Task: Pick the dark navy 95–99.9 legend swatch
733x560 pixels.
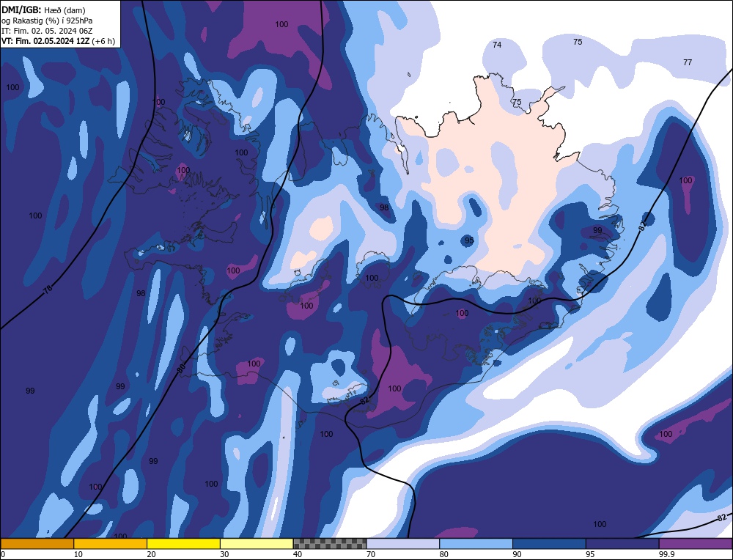Action: coord(622,544)
